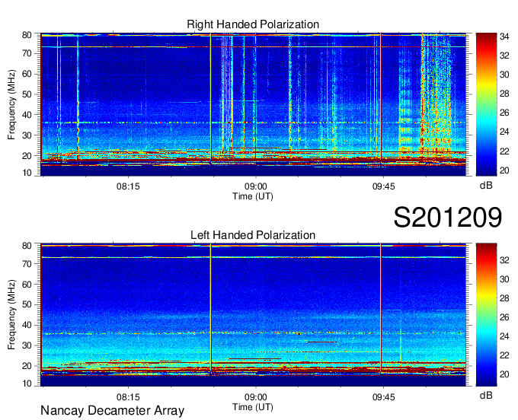The image size is (518, 420).
Task: Click the "40" frequency tick of Right Handed plot
Action: [x=27, y=115]
